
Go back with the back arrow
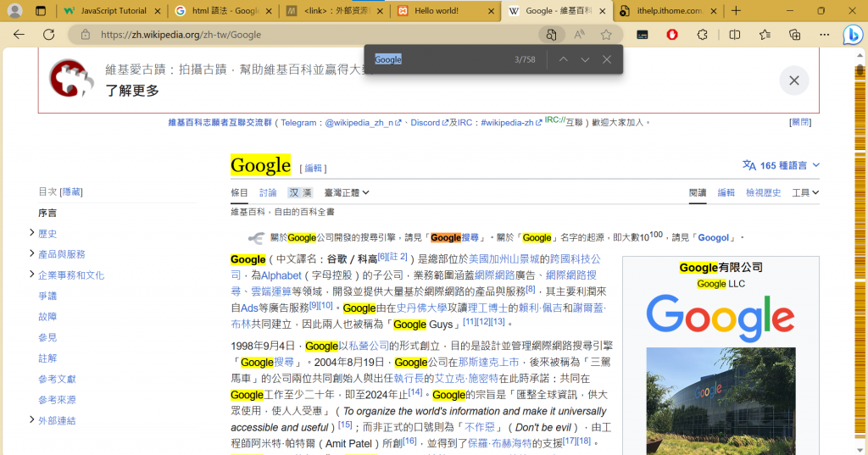[x=19, y=35]
